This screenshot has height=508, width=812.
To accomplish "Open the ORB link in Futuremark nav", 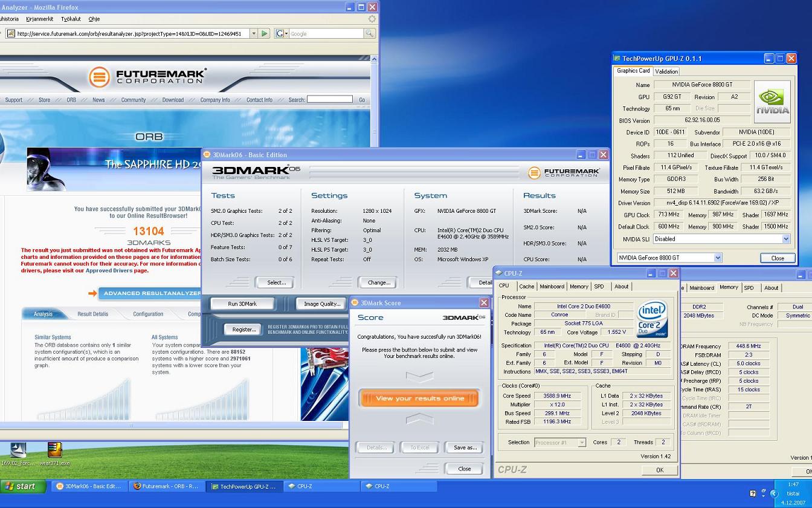I will [x=71, y=100].
